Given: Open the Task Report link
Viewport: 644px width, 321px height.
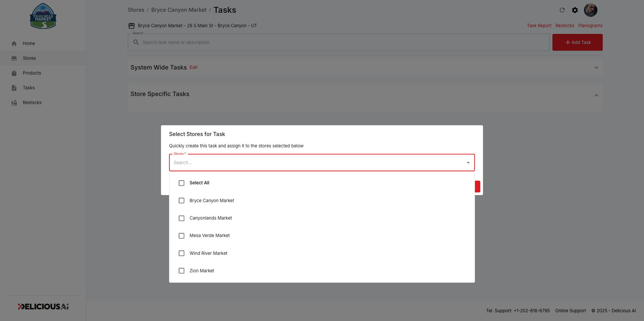Looking at the screenshot, I should click(539, 26).
